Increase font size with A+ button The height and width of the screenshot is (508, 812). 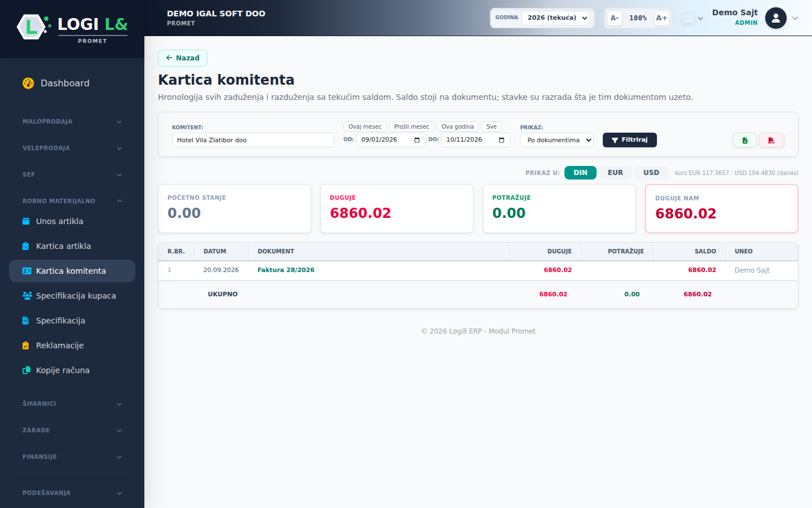tap(661, 18)
